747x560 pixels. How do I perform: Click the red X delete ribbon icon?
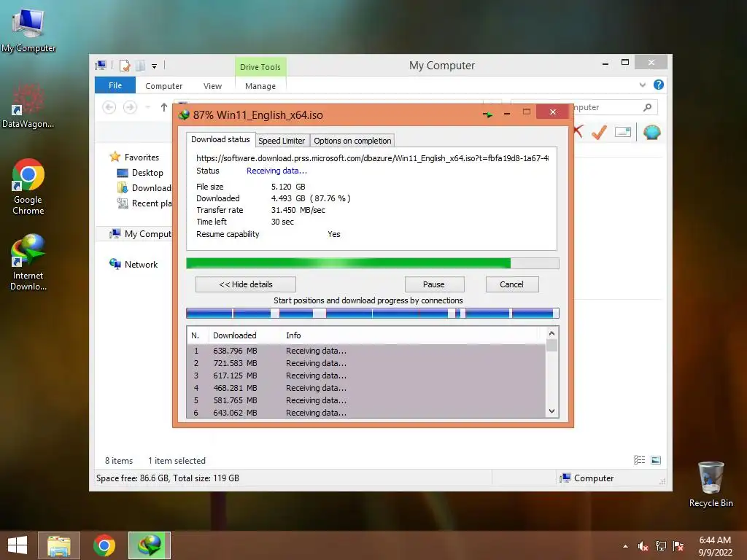578,131
